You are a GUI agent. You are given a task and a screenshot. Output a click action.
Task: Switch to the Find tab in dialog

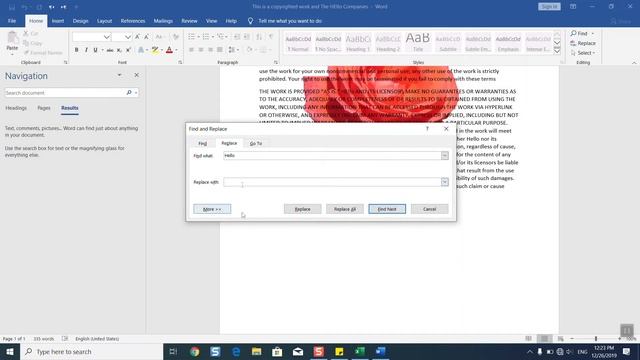pyautogui.click(x=202, y=143)
